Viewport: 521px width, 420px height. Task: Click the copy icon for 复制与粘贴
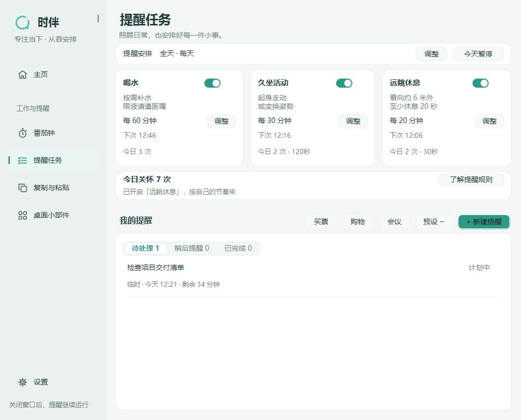22,188
